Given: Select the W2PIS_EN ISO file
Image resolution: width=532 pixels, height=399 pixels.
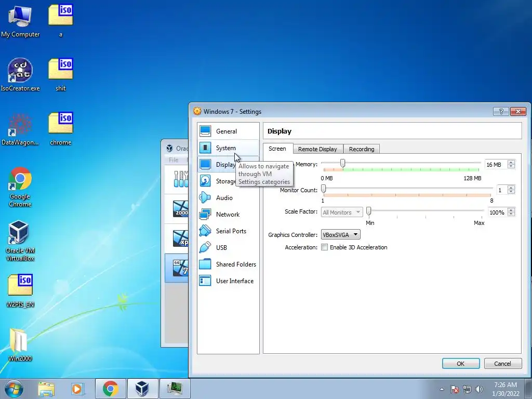Looking at the screenshot, I should (x=20, y=291).
